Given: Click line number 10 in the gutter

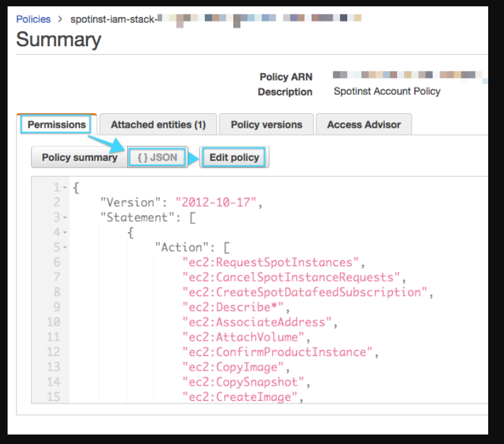Looking at the screenshot, I should pyautogui.click(x=53, y=323).
